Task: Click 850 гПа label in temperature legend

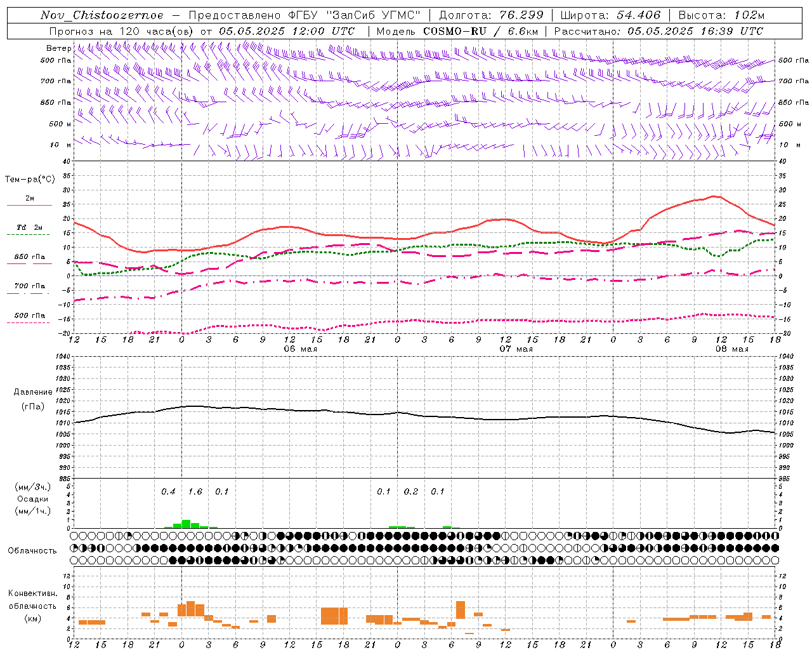Action: [x=30, y=257]
